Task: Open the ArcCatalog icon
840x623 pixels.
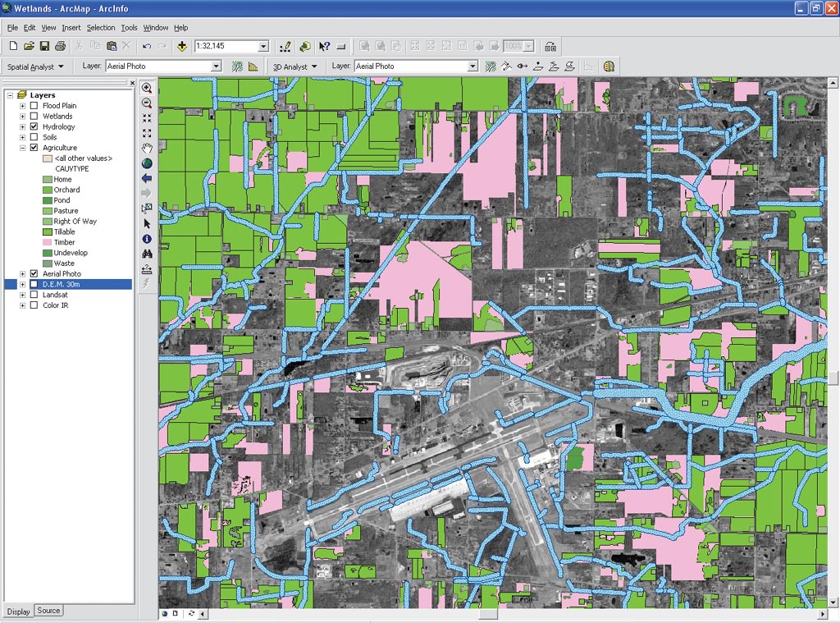Action: pos(305,47)
